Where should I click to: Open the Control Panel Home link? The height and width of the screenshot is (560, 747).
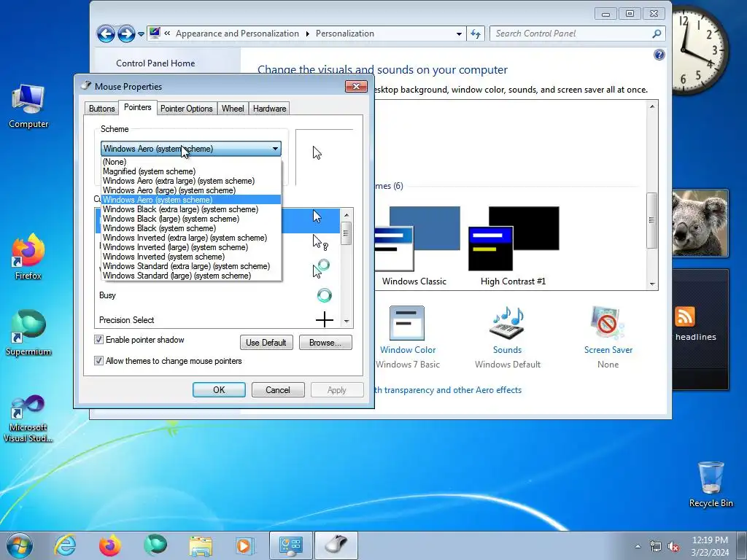tap(155, 63)
